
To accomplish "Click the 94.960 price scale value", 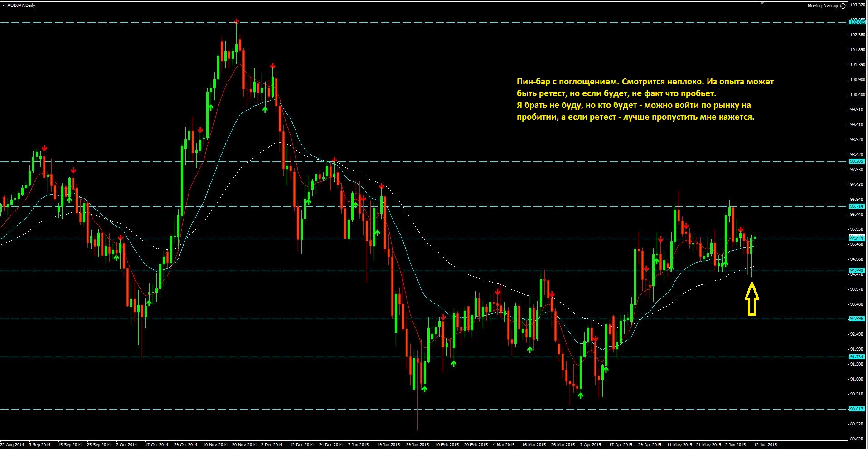I will coord(858,259).
